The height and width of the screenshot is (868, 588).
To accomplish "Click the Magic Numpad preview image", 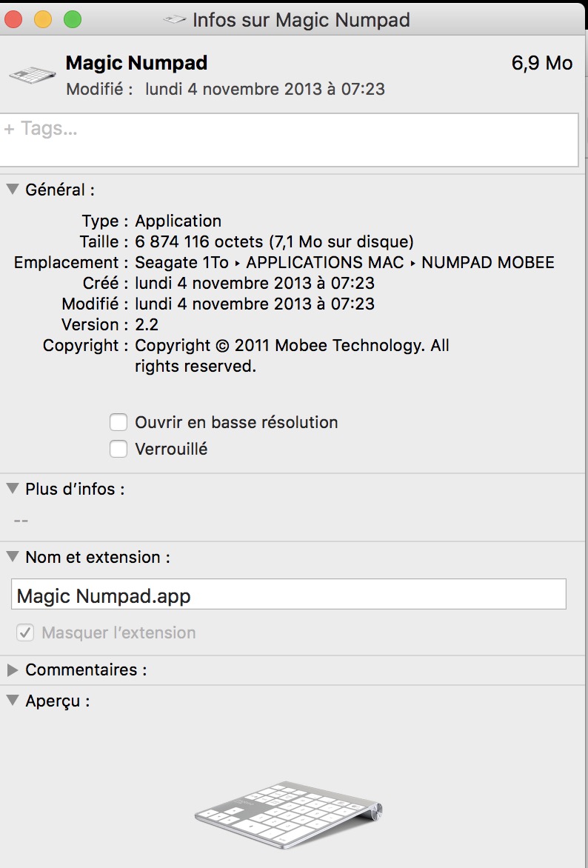I will click(289, 814).
